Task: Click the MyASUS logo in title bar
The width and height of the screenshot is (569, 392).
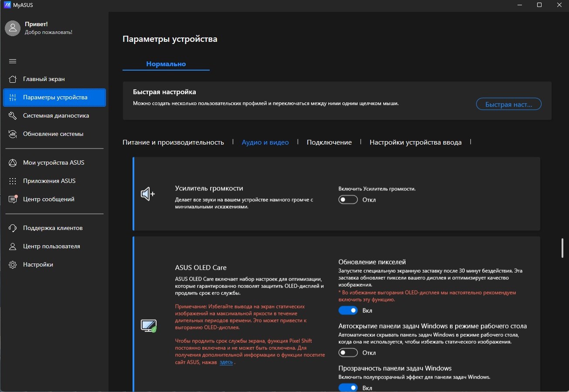Action: [7, 5]
